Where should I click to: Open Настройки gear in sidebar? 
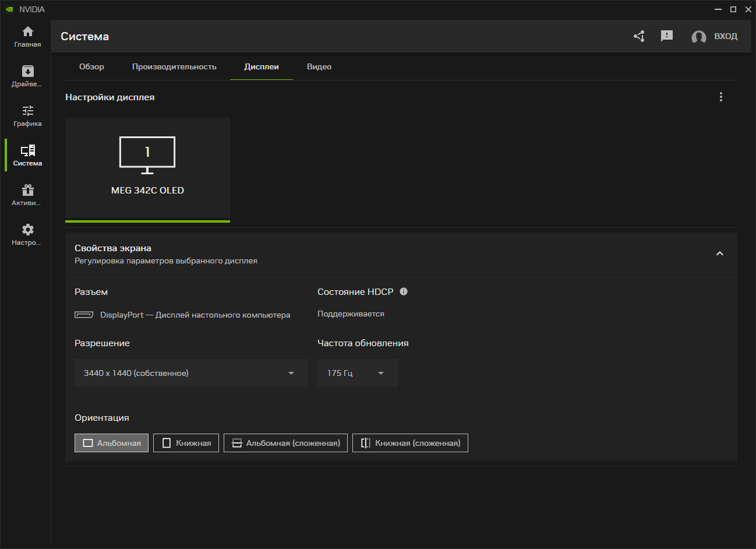pyautogui.click(x=27, y=234)
